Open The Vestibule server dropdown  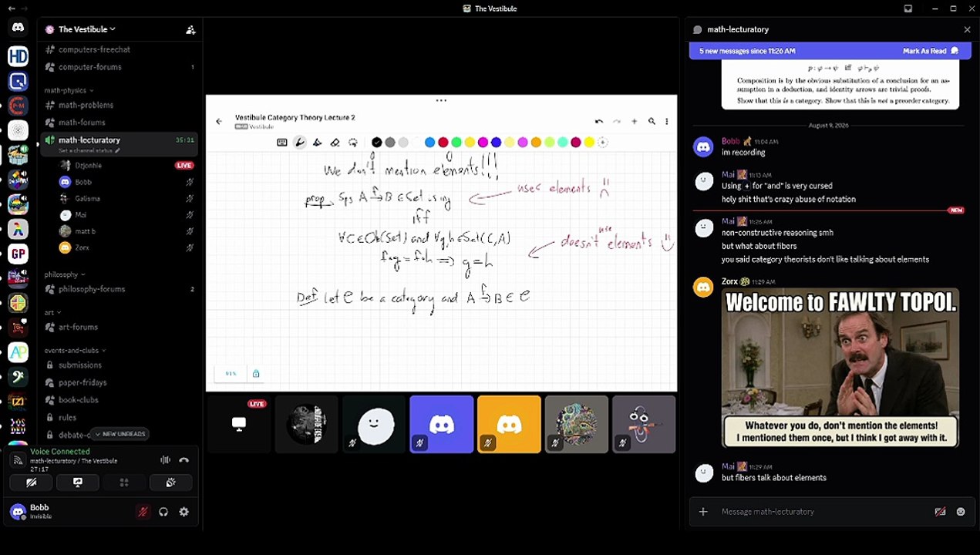click(x=87, y=29)
